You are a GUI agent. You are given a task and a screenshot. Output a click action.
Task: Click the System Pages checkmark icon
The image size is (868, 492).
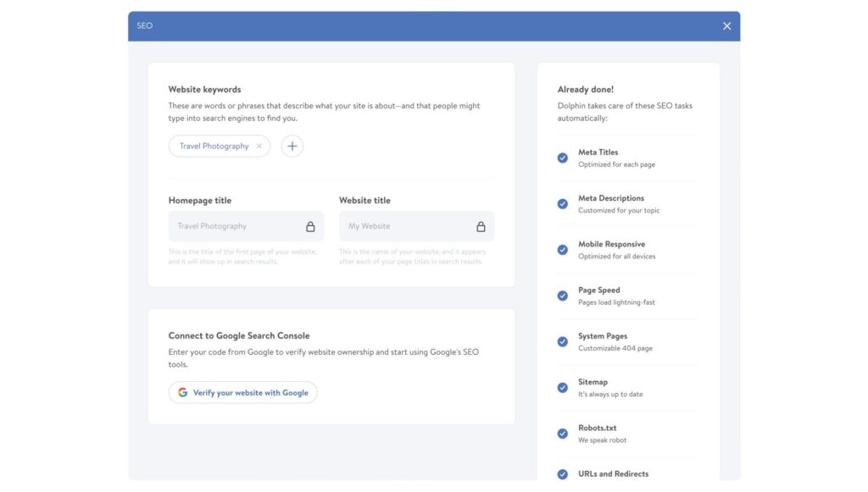pyautogui.click(x=563, y=342)
